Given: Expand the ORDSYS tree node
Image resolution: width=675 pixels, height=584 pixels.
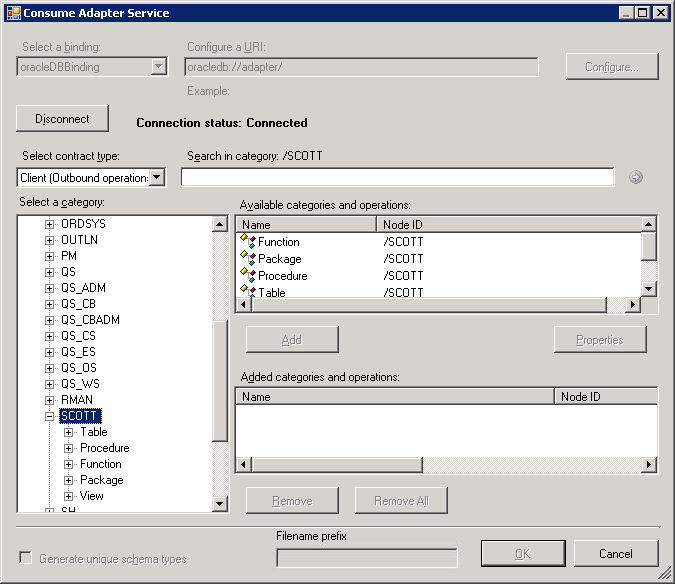Looking at the screenshot, I should pyautogui.click(x=50, y=224).
